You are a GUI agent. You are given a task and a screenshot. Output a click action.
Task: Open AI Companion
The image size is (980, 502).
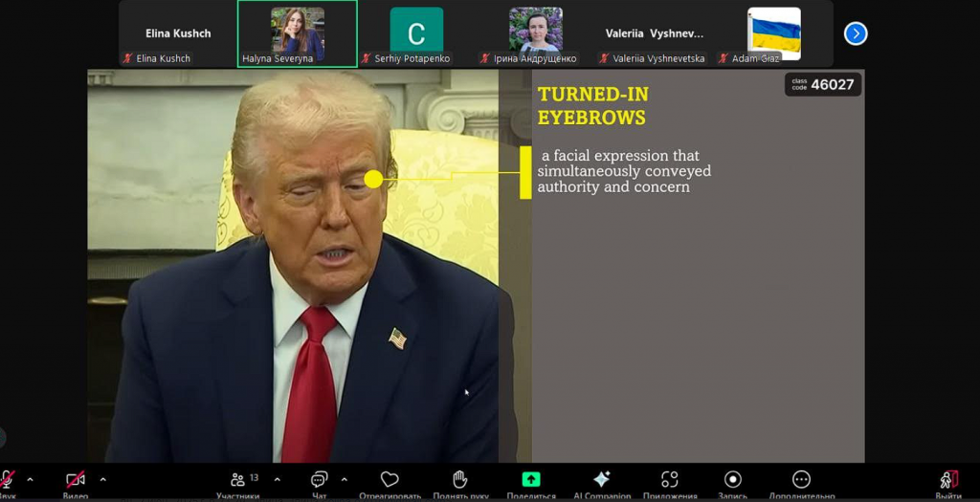(602, 480)
